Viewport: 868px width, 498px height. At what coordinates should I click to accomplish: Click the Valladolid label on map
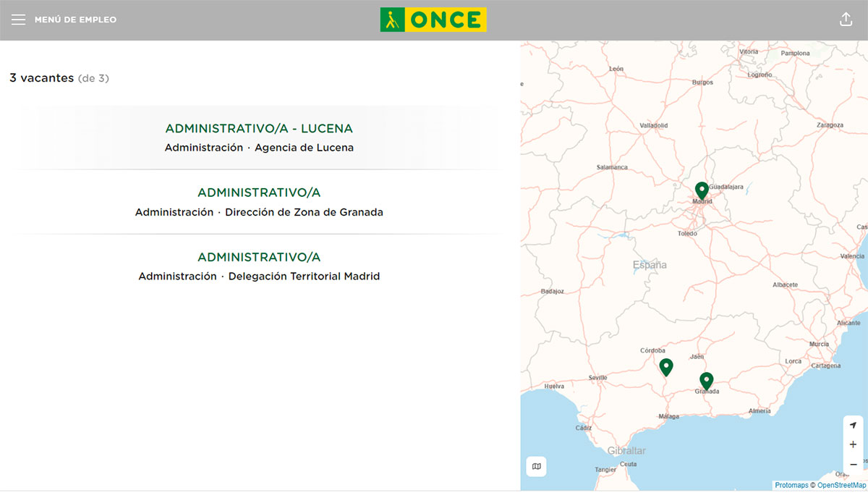(x=653, y=125)
